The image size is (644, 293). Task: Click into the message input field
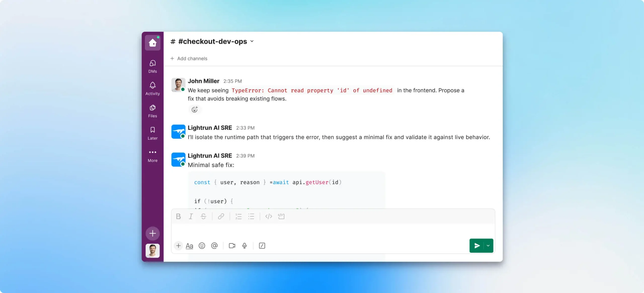[319, 231]
